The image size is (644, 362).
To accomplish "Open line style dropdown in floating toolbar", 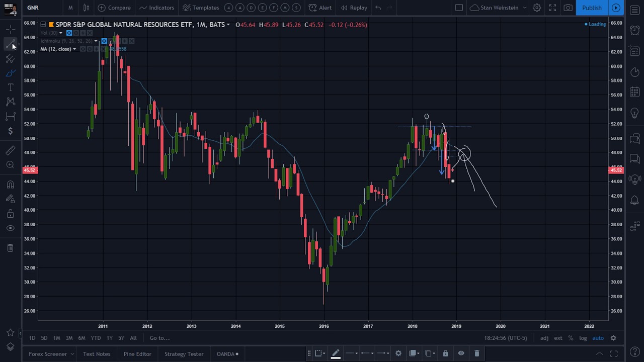I will [x=352, y=353].
